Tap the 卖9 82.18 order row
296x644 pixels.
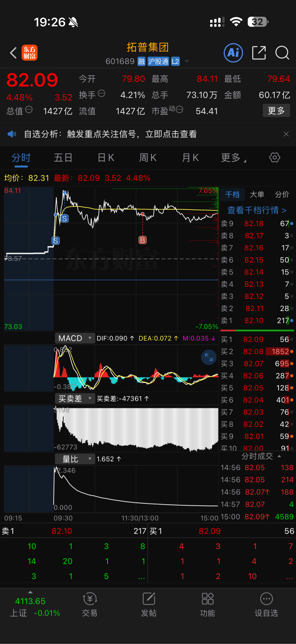(257, 223)
